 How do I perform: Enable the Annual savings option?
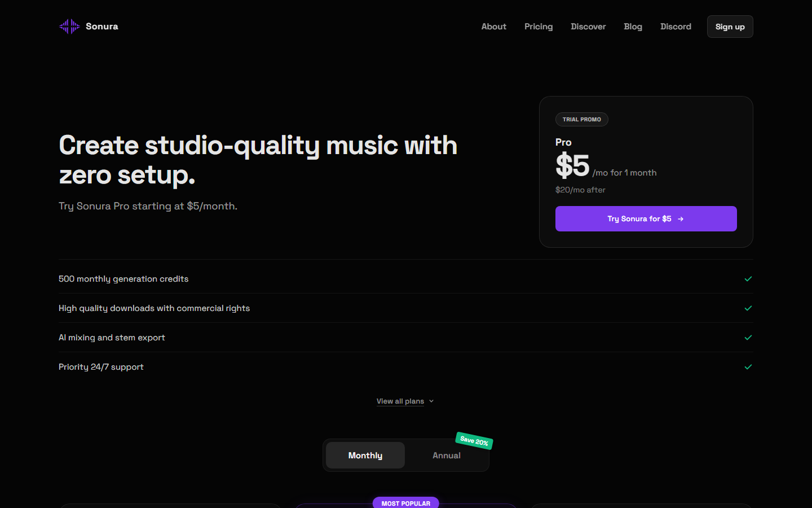click(x=446, y=455)
